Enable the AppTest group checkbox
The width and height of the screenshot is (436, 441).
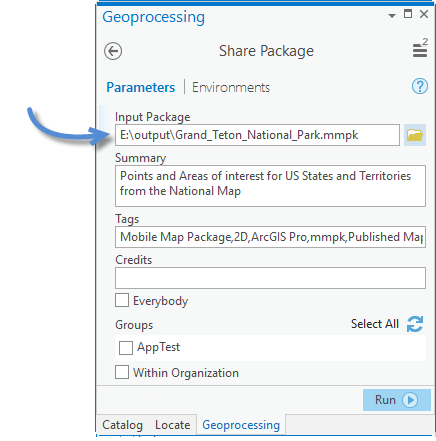tap(126, 348)
